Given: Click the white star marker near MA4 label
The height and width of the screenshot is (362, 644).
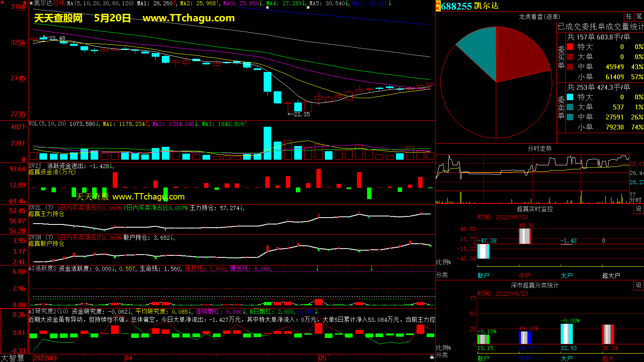Looking at the screenshot, I should tap(267, 8).
